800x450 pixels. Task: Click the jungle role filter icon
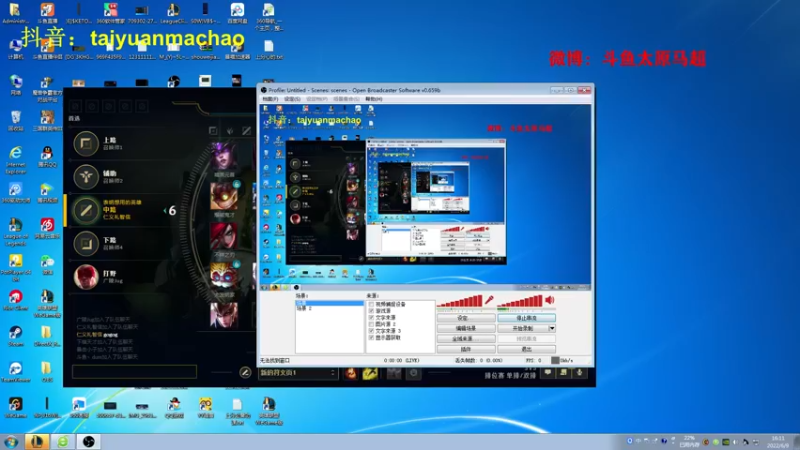click(230, 131)
